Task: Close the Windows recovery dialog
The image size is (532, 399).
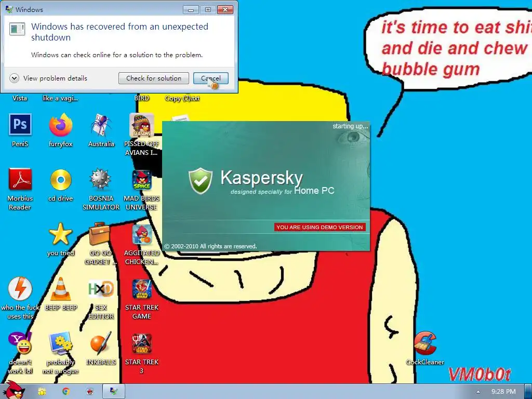Action: (225, 10)
